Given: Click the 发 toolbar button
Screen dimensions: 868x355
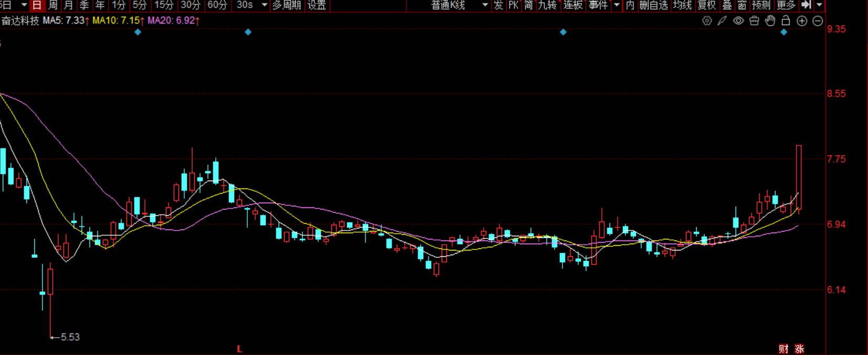Looking at the screenshot, I should (x=498, y=5).
